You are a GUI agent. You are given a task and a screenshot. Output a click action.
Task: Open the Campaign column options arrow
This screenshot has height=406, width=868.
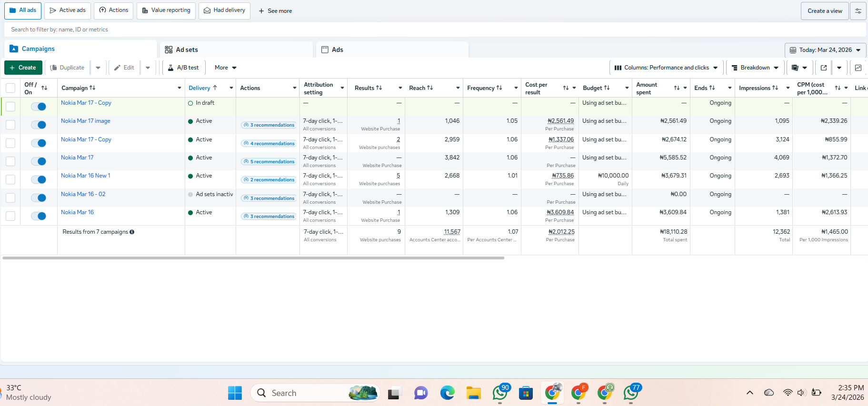coord(180,88)
